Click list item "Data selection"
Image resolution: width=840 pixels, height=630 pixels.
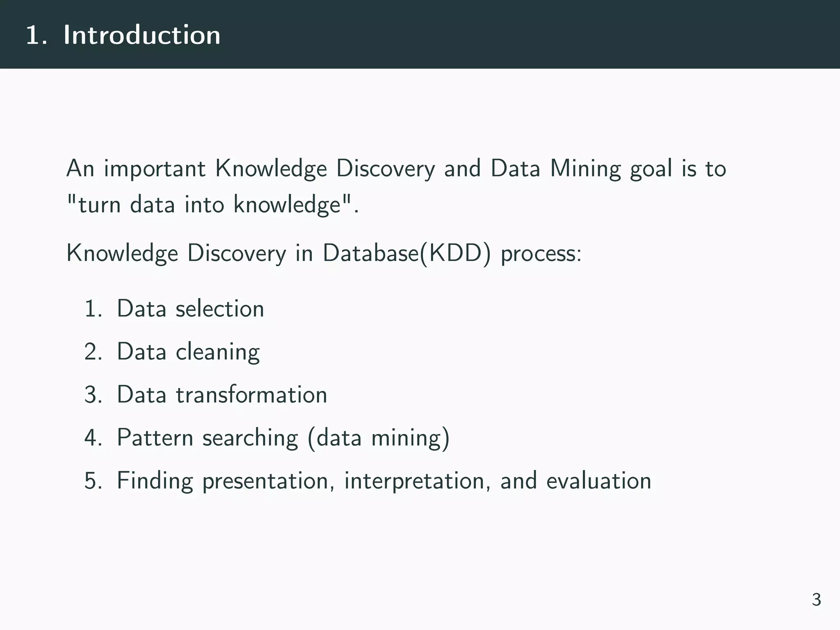(190, 308)
